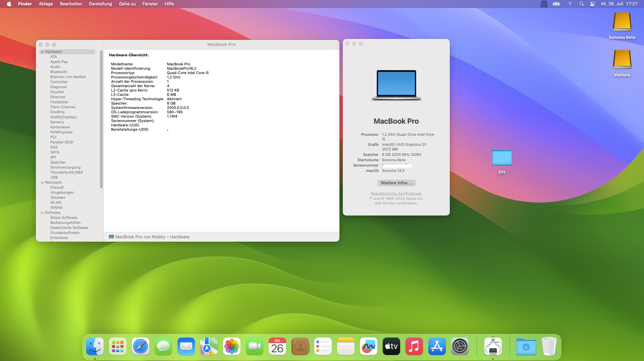
Task: Open the Darstellung menu
Action: pos(100,4)
